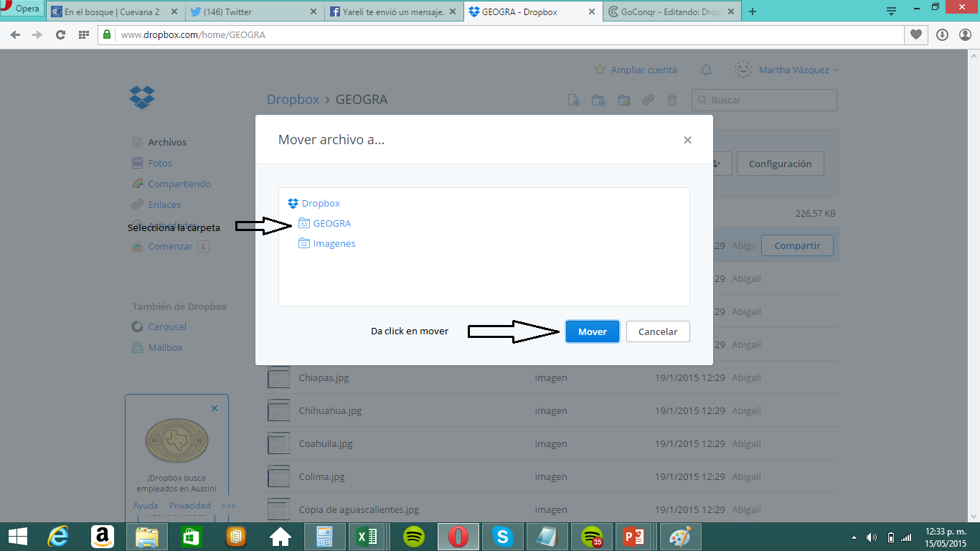Go back to the previous page

16,34
